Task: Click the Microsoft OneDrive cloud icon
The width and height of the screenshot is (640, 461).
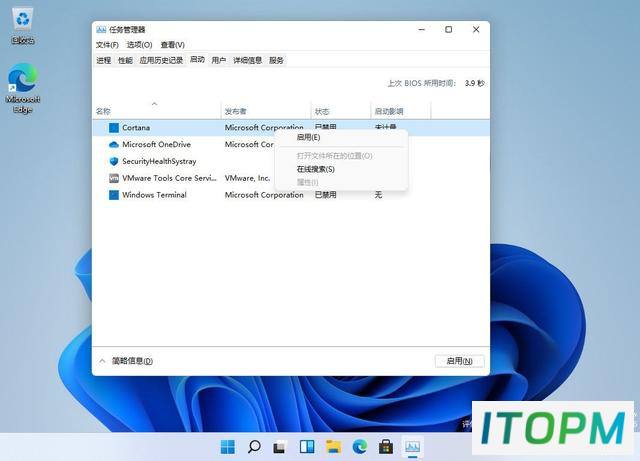Action: click(114, 145)
